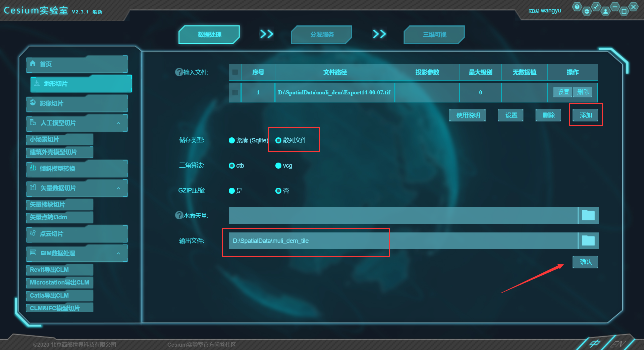Select 紧凑 (Sqlite) storage type
The height and width of the screenshot is (350, 644).
tap(232, 140)
